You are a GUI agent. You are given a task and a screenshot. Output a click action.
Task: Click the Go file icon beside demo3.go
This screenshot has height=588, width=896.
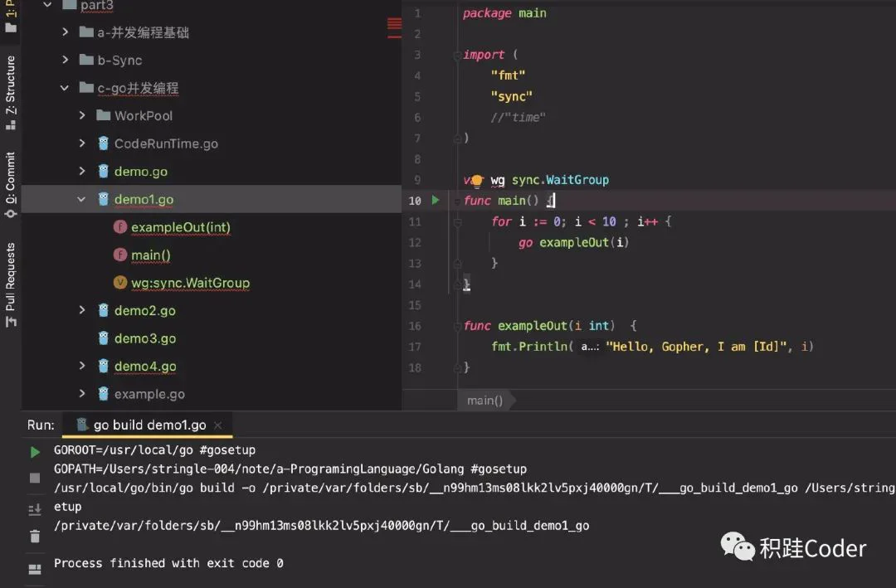(x=104, y=338)
